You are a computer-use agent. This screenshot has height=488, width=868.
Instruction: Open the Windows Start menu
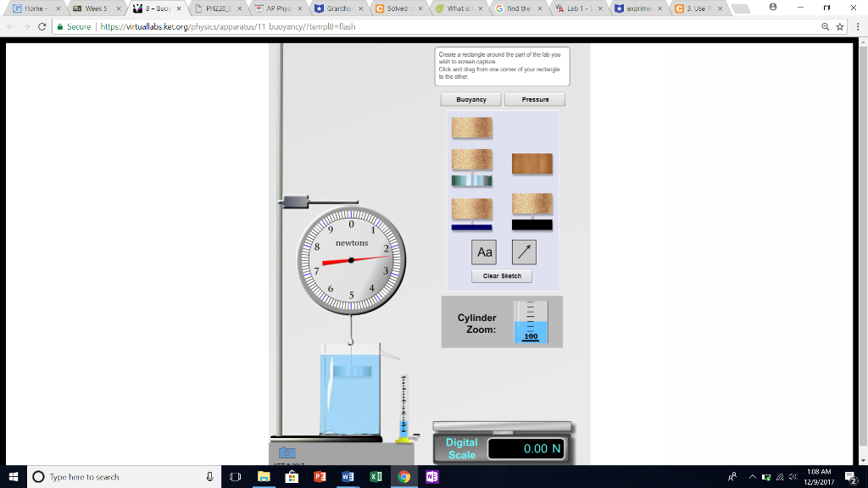click(x=14, y=476)
